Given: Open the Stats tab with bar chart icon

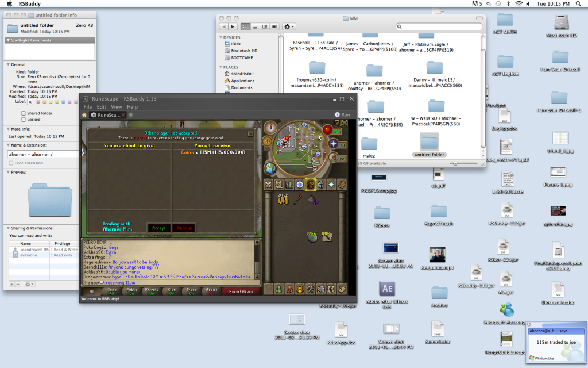Looking at the screenshot, I should click(x=289, y=185).
